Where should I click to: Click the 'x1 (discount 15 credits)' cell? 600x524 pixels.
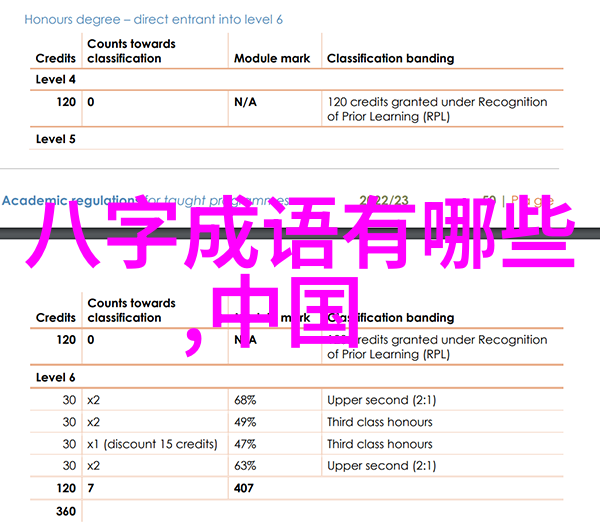click(152, 444)
